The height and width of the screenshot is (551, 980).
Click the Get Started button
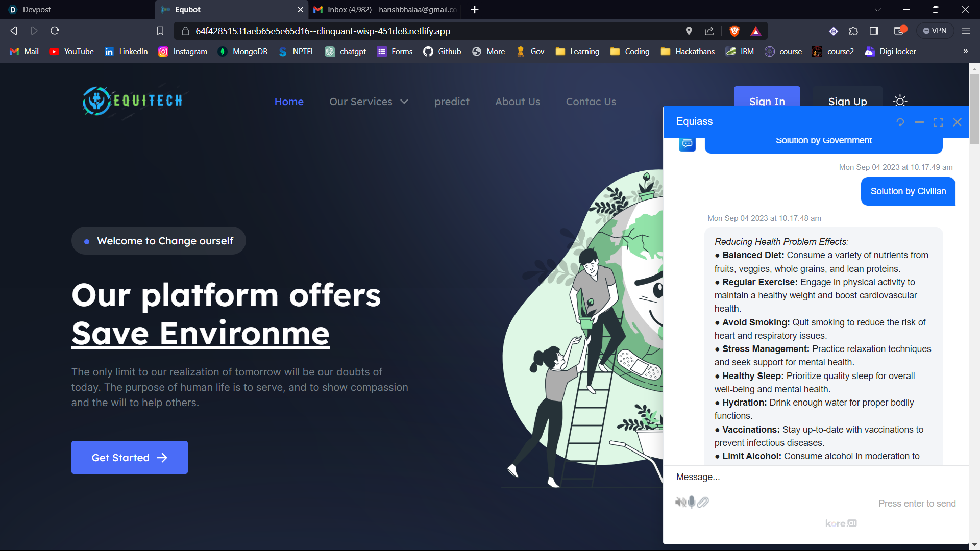pos(130,458)
